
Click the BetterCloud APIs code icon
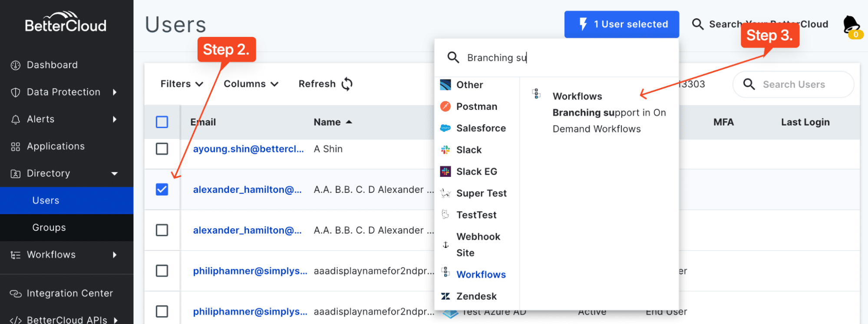16,320
